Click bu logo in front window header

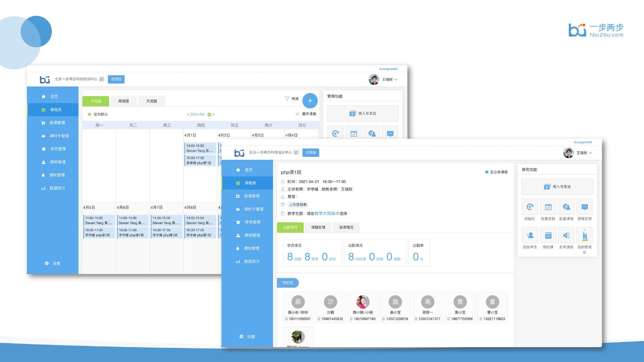[239, 153]
